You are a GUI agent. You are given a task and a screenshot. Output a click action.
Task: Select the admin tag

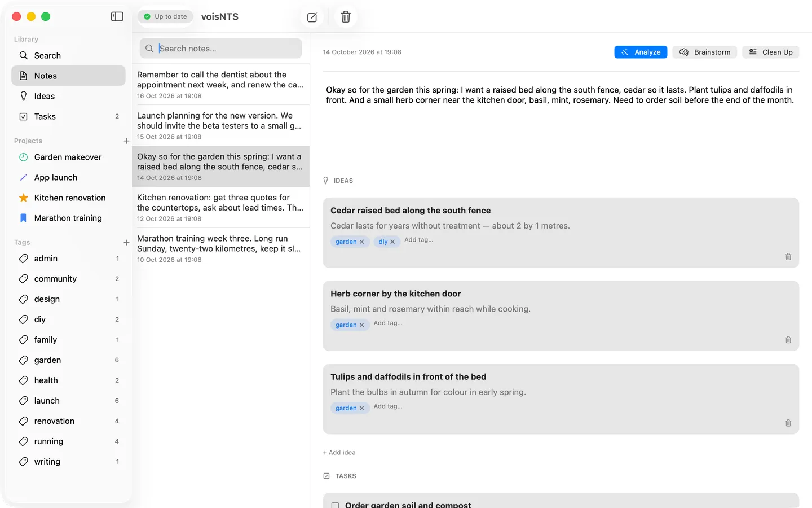(x=68, y=259)
